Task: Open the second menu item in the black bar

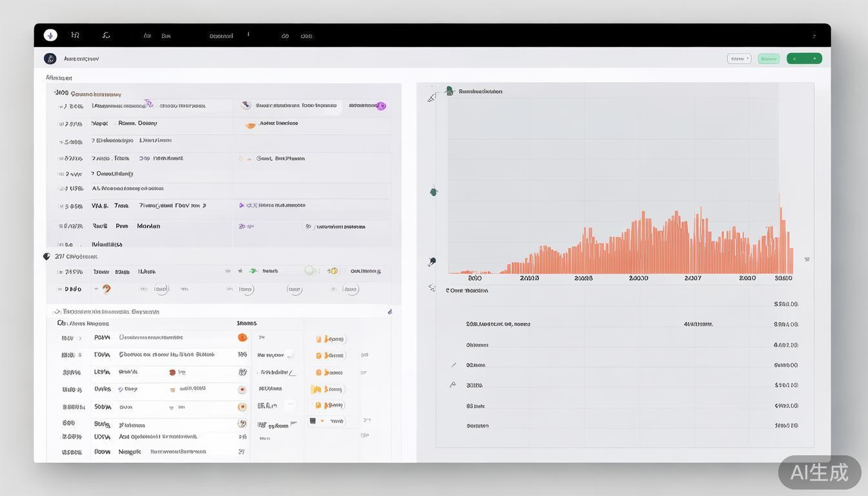Action: tap(76, 36)
